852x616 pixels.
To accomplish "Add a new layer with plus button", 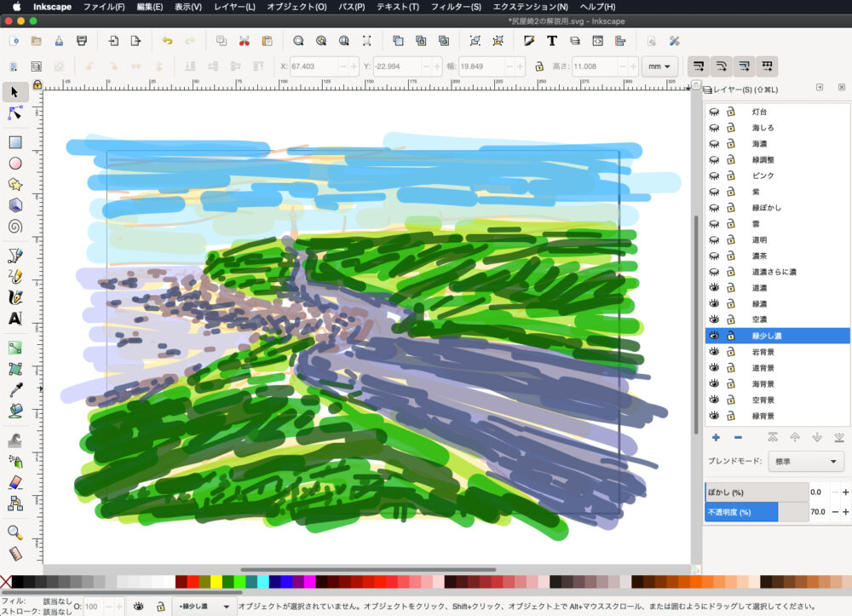I will [716, 437].
